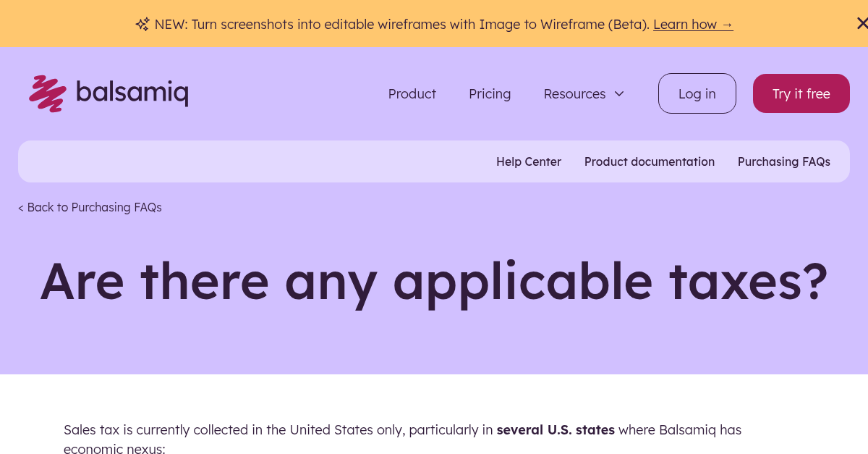Click "Image to Wireframe (Beta)" in the banner
Screen dimensions: 868x454
pyautogui.click(x=563, y=24)
